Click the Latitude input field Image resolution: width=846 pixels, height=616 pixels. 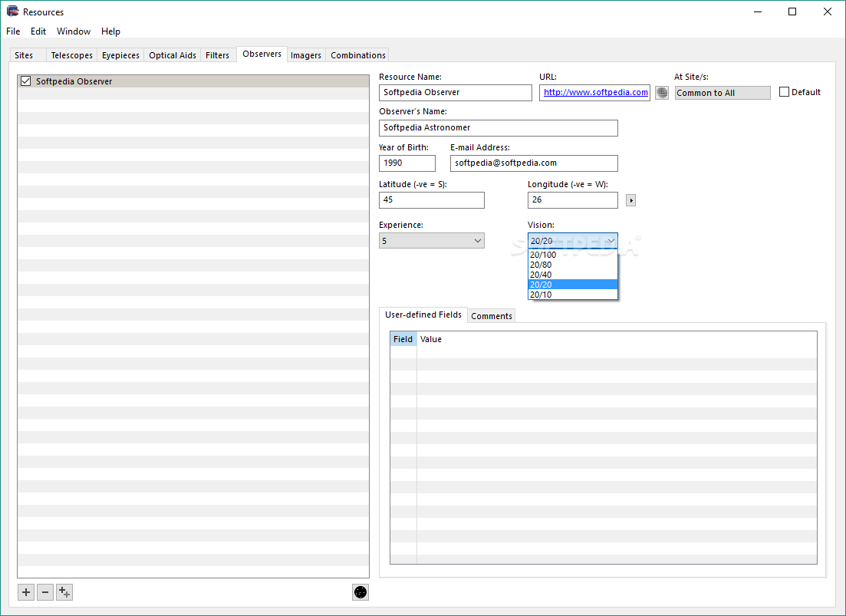pyautogui.click(x=432, y=200)
